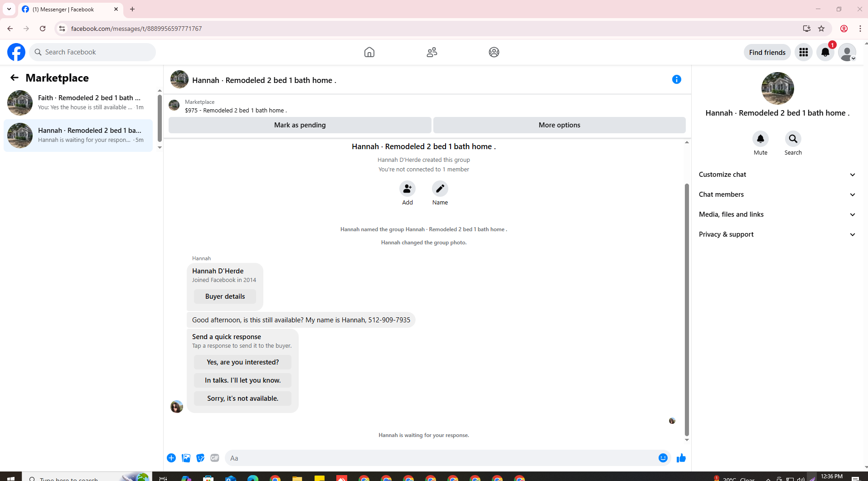Viewport: 868px width, 481px height.
Task: Open the Facebook menu grid icon
Action: tap(804, 52)
